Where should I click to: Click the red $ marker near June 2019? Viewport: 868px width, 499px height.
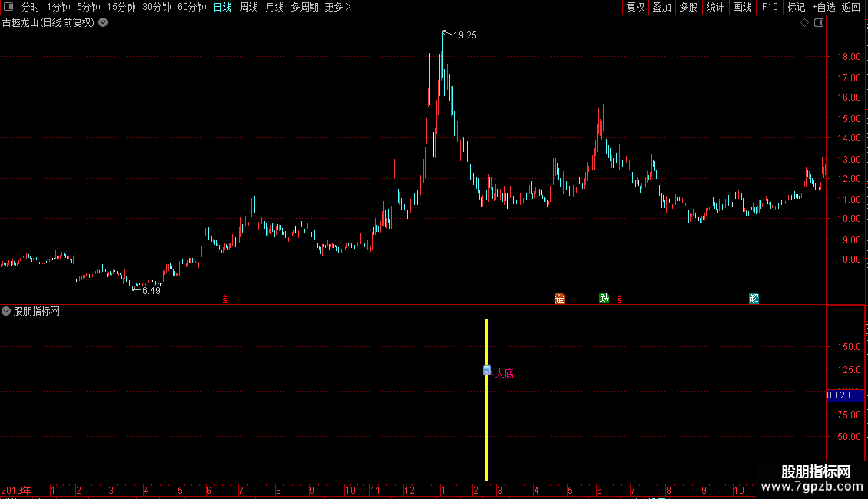click(225, 299)
